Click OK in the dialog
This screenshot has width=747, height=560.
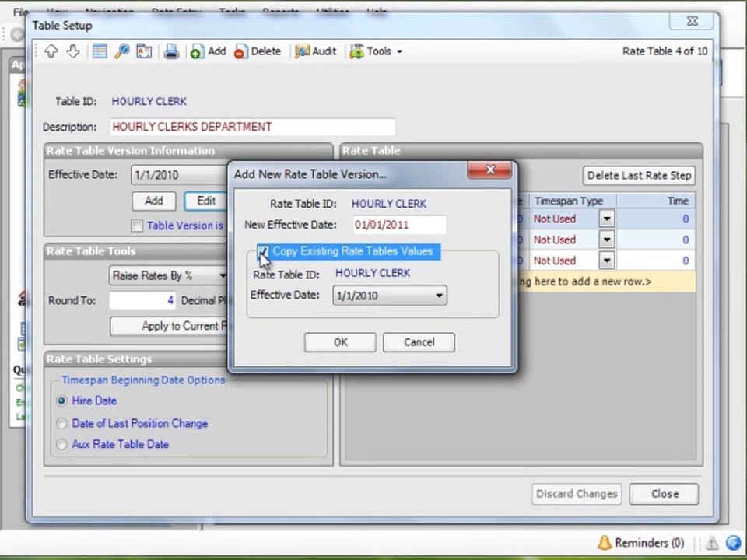coord(340,342)
